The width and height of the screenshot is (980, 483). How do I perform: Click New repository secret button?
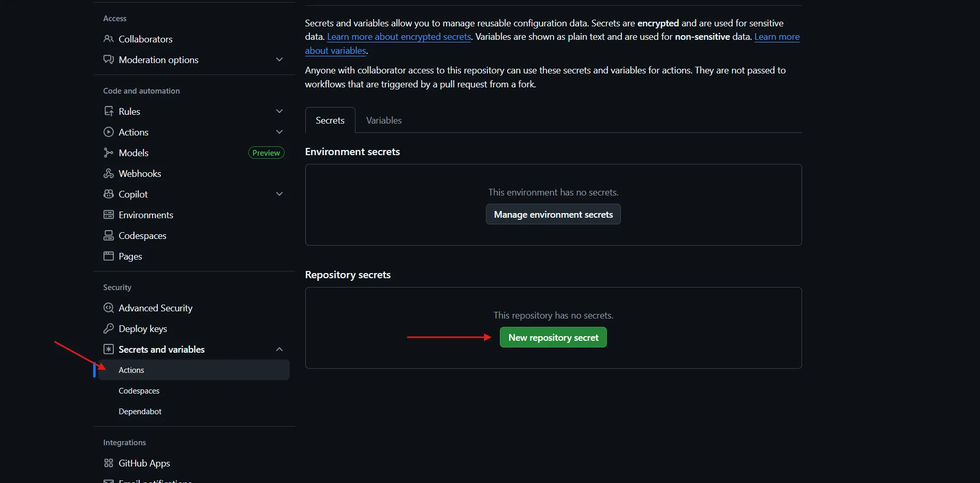553,338
